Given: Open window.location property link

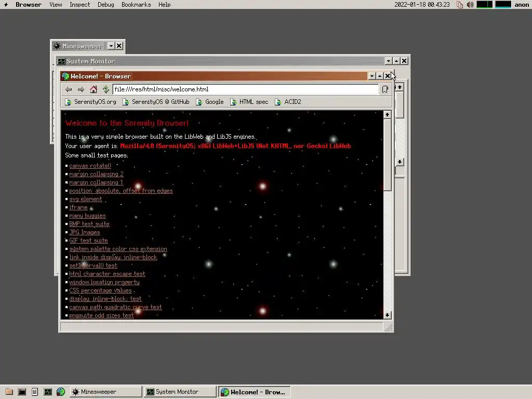Looking at the screenshot, I should (x=104, y=282).
